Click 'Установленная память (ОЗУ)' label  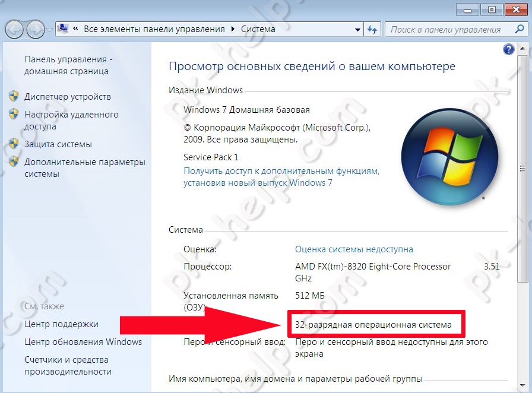coord(231,302)
